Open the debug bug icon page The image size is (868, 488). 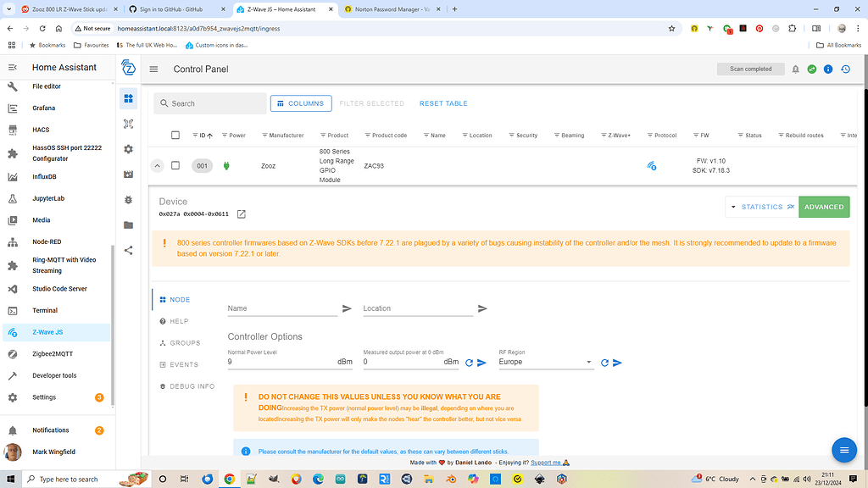click(x=129, y=200)
